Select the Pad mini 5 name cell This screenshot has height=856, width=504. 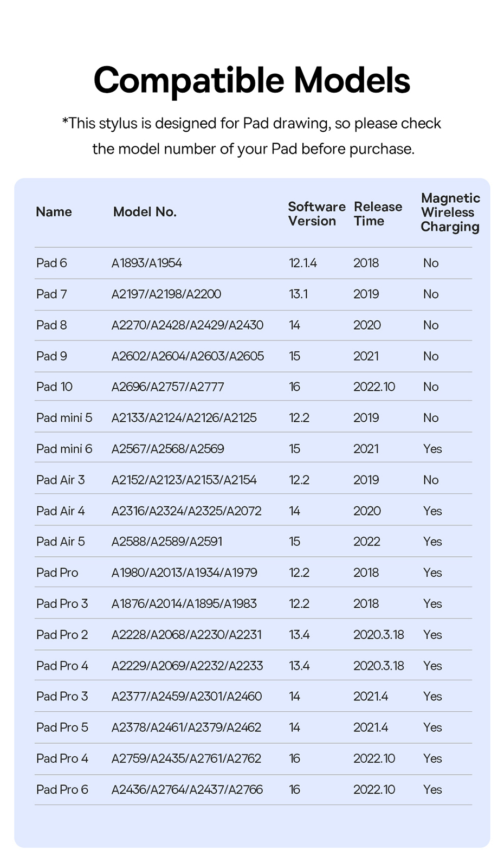[x=64, y=418]
